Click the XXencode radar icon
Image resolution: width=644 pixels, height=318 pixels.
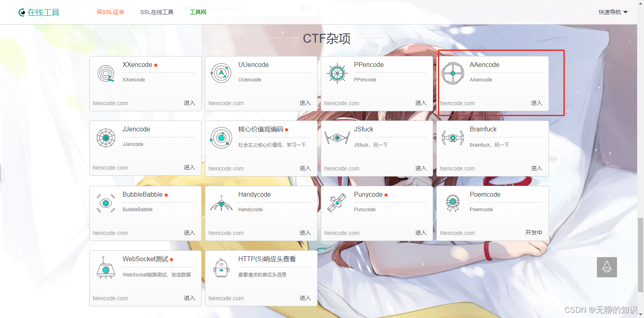106,73
